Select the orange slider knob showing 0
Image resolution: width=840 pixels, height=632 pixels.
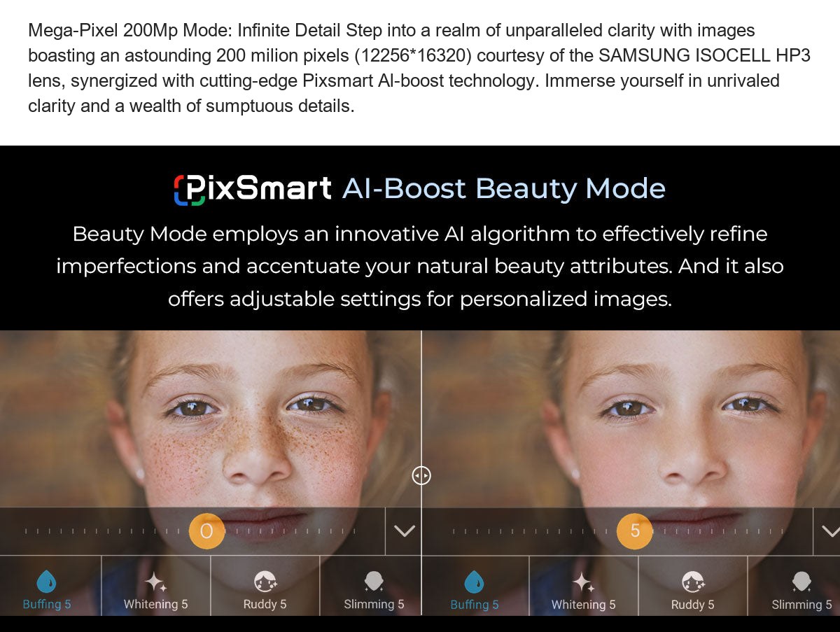[206, 531]
